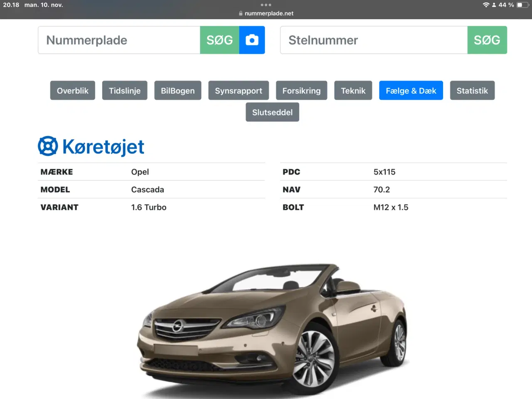Click the three dots at the top center
This screenshot has height=399, width=532.
click(x=266, y=5)
